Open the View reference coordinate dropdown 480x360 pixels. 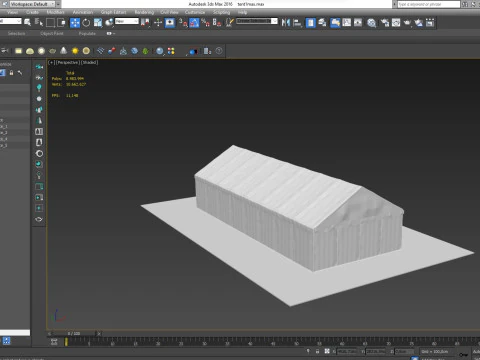click(x=127, y=21)
